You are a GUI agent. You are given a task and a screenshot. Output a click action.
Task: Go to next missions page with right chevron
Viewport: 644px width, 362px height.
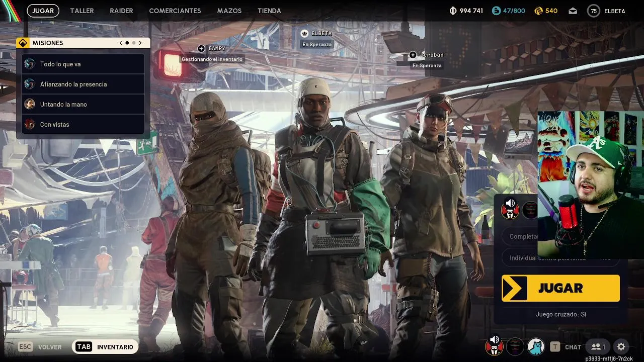tap(140, 43)
